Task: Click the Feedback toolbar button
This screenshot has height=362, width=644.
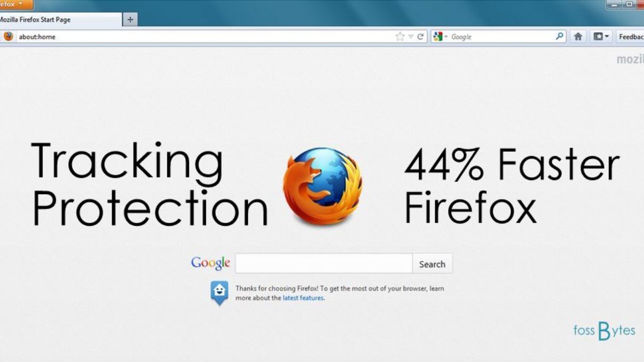Action: point(631,36)
